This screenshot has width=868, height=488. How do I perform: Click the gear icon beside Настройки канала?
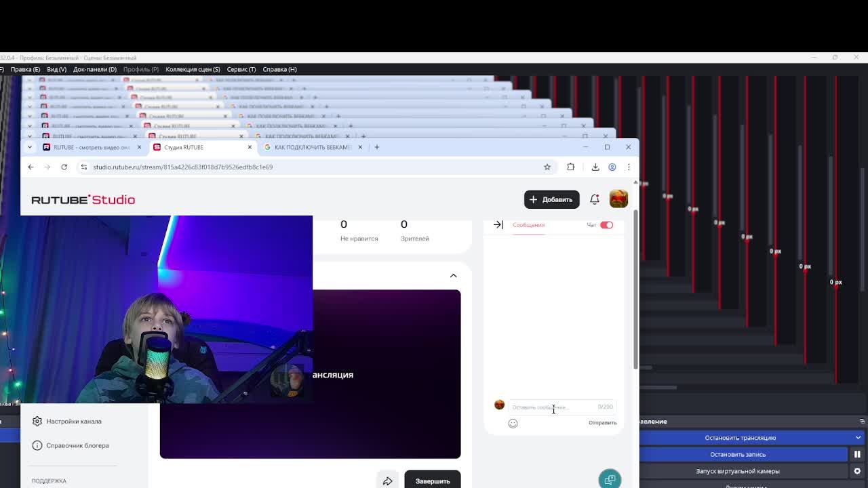tap(37, 421)
